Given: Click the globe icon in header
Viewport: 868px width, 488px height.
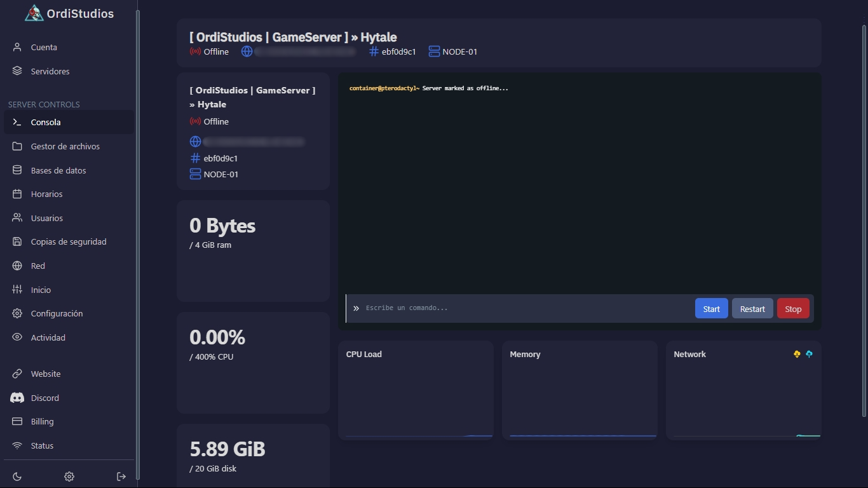Looking at the screenshot, I should point(247,51).
